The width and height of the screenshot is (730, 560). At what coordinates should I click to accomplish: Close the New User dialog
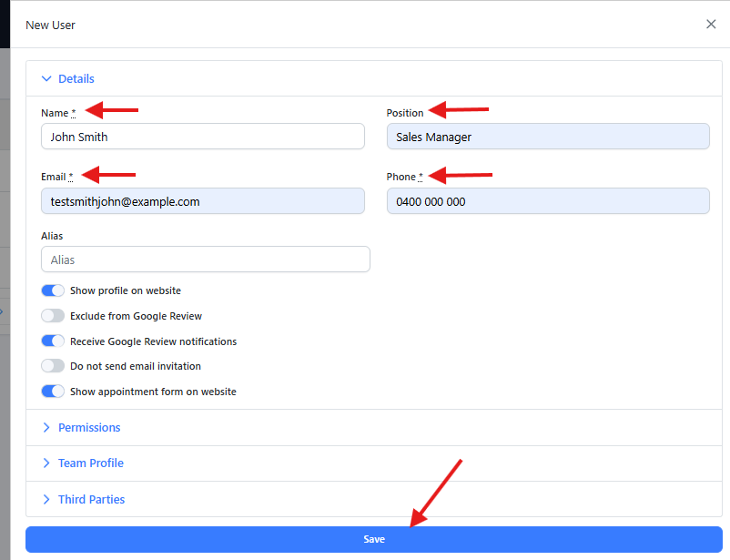coord(711,25)
